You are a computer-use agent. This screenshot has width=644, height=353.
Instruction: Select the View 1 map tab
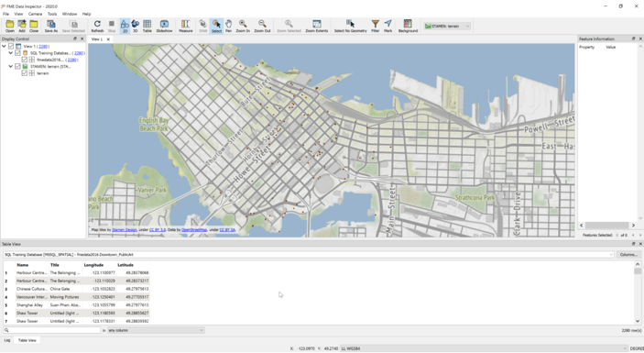click(x=97, y=39)
